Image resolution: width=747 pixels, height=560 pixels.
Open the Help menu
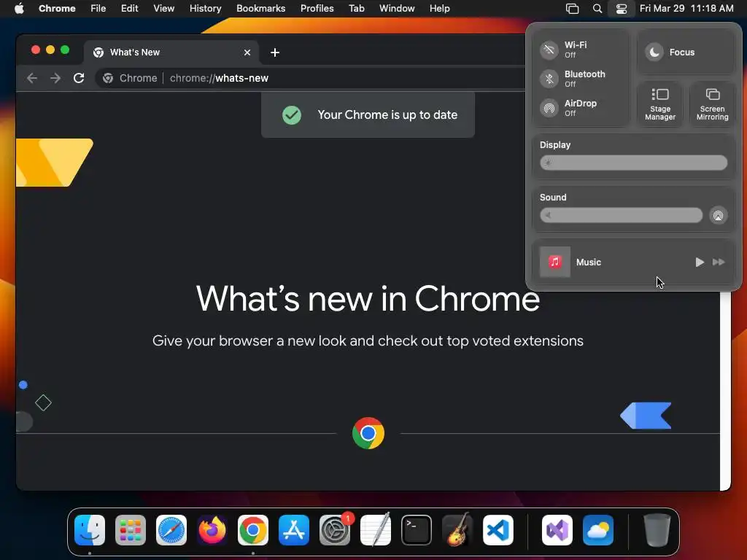pos(439,9)
